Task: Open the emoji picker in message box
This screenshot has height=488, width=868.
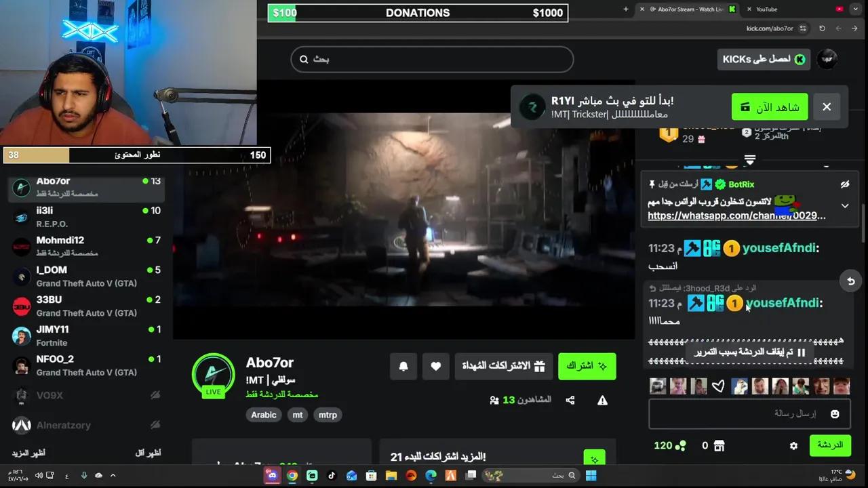Action: click(x=835, y=413)
